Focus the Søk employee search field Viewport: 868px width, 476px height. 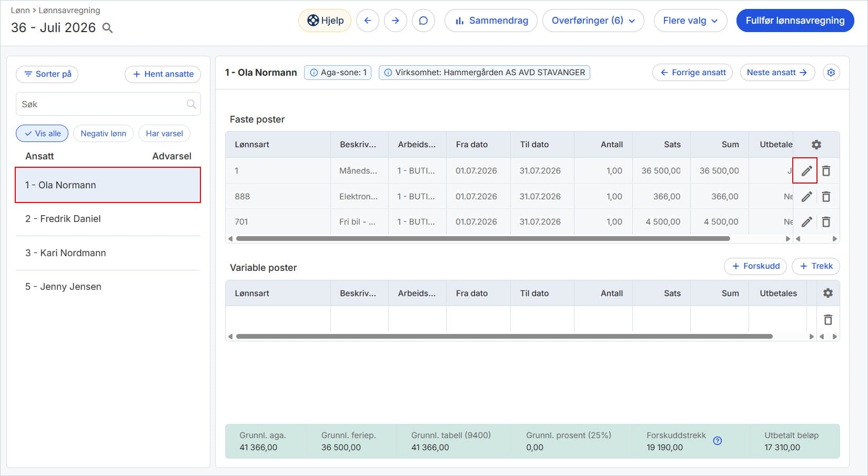108,104
